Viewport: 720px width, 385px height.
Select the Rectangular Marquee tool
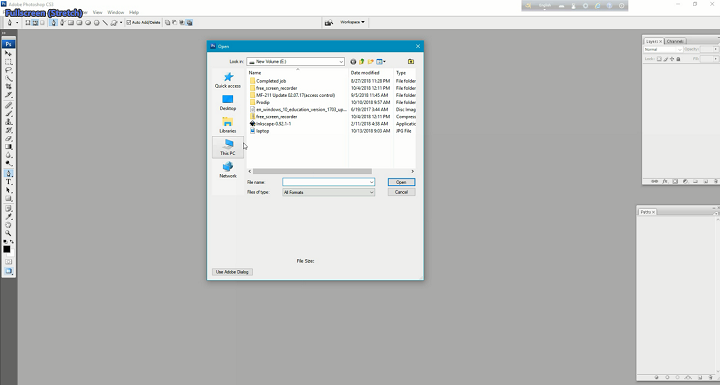(8, 62)
